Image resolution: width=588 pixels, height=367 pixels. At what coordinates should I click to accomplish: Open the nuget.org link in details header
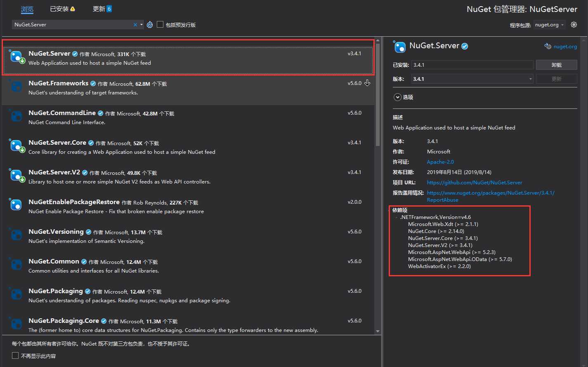click(565, 47)
